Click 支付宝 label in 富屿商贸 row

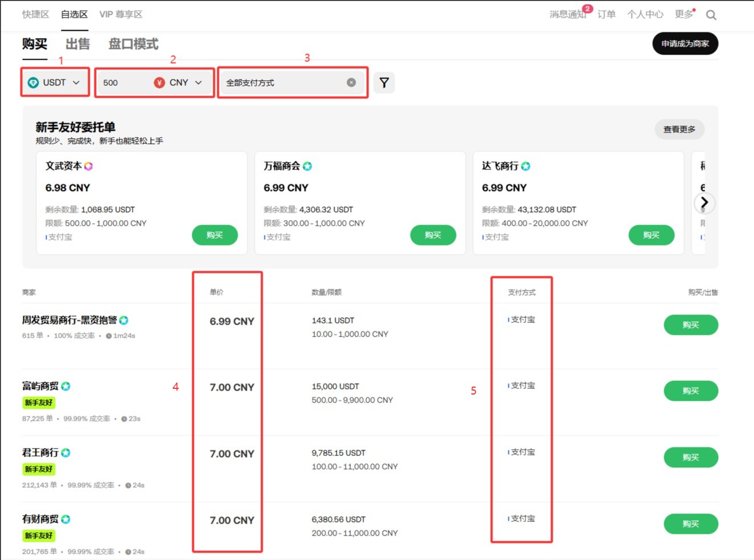(x=523, y=385)
